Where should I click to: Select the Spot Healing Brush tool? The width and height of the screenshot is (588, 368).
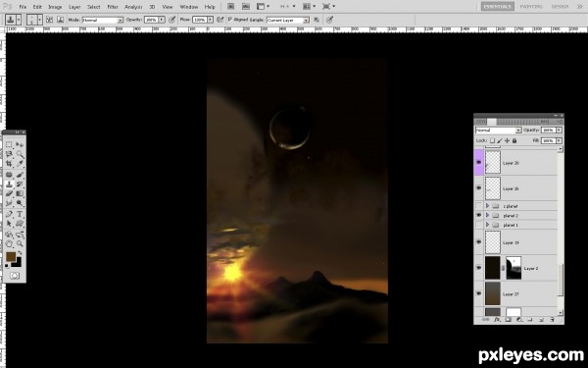(x=9, y=175)
